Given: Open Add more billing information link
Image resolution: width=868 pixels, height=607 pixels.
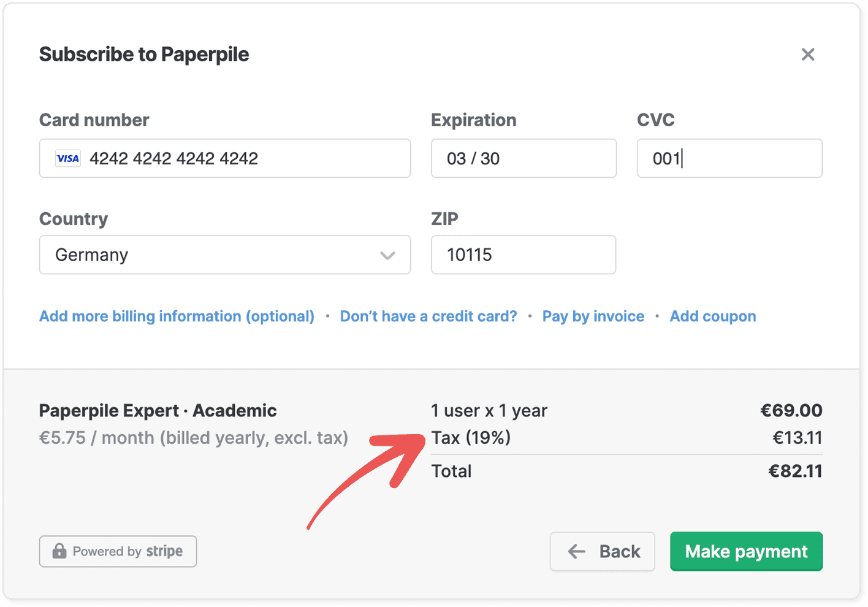Looking at the screenshot, I should coord(177,316).
